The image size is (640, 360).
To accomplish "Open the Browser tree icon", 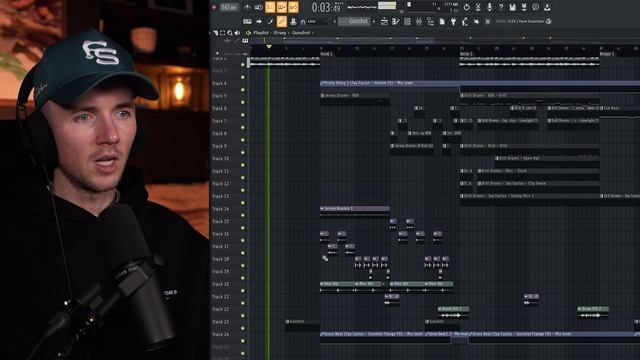I will (431, 21).
